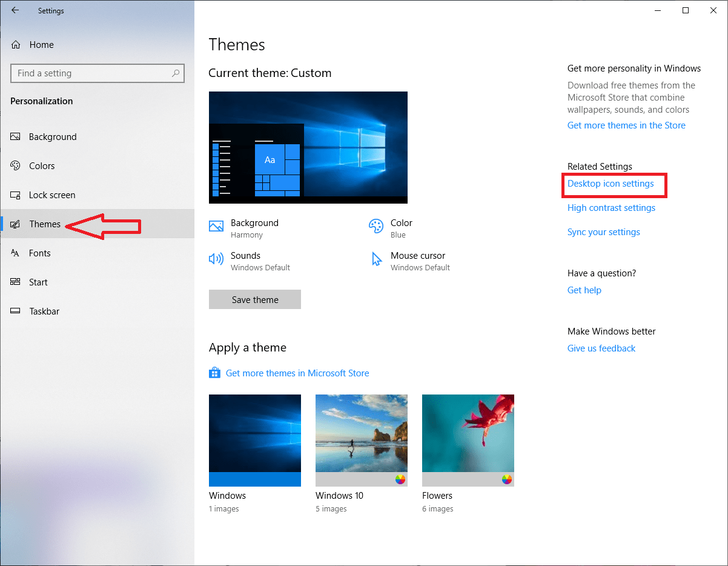Select Themes in the Personalization sidebar
The image size is (728, 566).
click(44, 224)
